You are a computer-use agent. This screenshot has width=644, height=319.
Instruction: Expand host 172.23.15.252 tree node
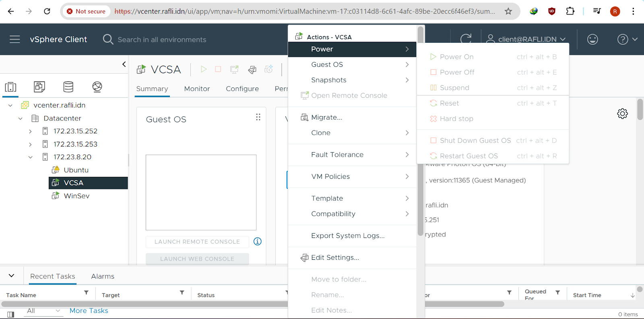point(30,131)
